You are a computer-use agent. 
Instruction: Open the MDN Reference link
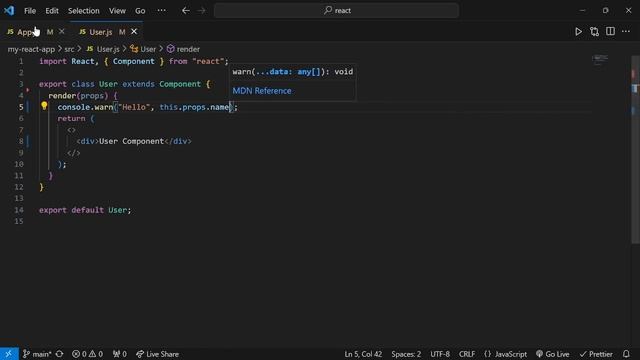click(262, 91)
